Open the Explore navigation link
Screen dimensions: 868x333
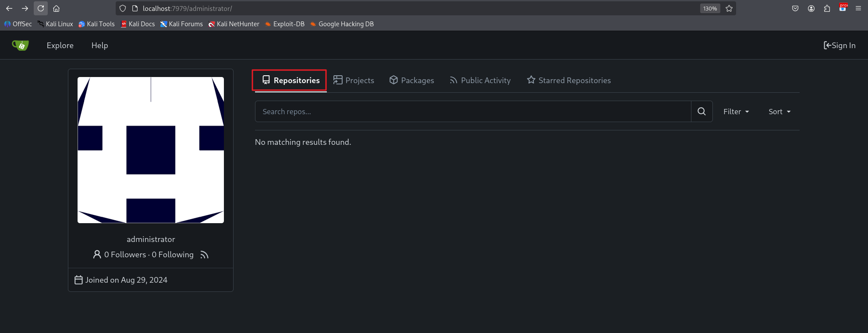pos(60,46)
